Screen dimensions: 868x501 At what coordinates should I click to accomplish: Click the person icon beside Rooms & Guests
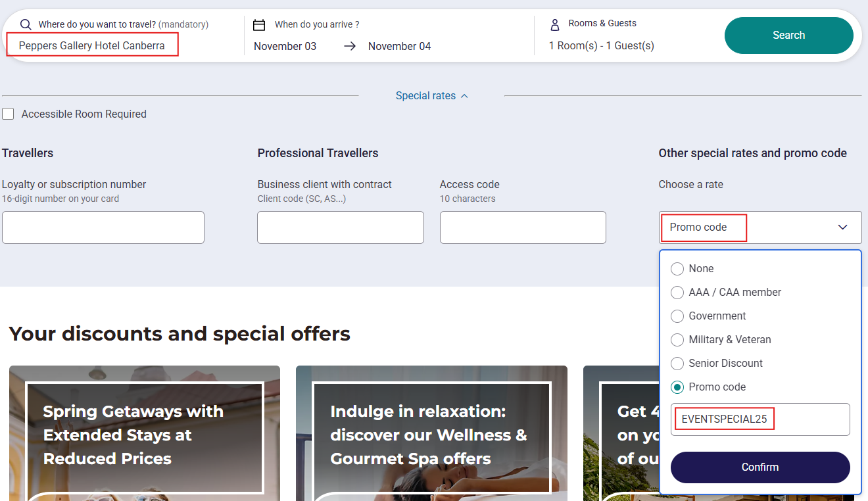554,24
